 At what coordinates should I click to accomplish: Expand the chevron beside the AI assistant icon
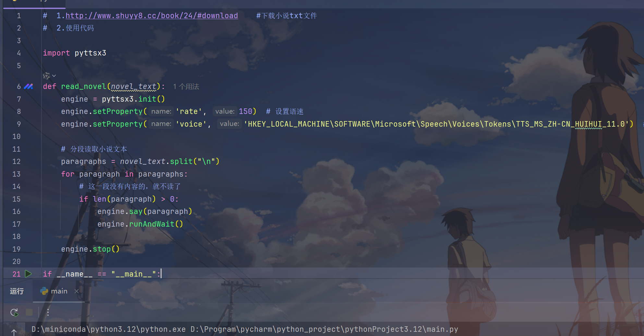coord(54,76)
